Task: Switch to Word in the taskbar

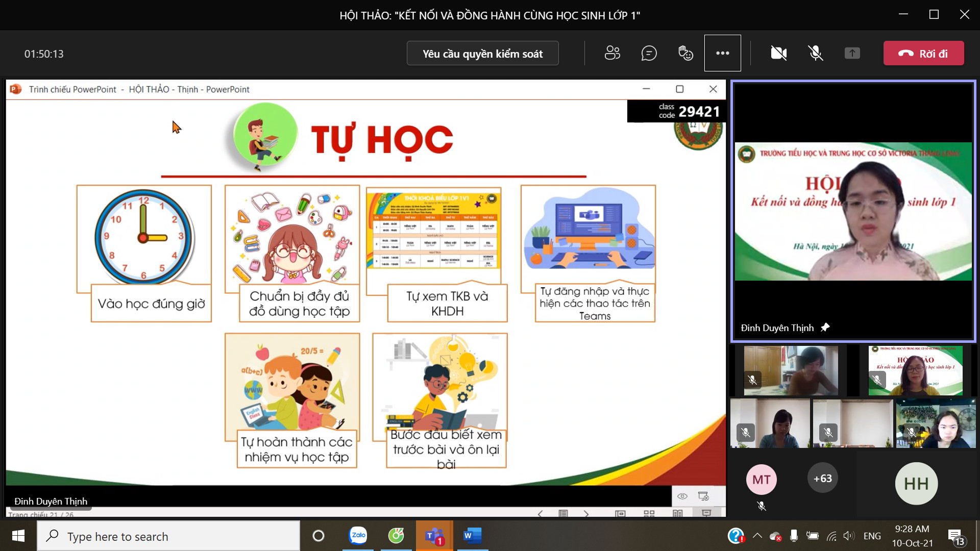Action: 472,536
